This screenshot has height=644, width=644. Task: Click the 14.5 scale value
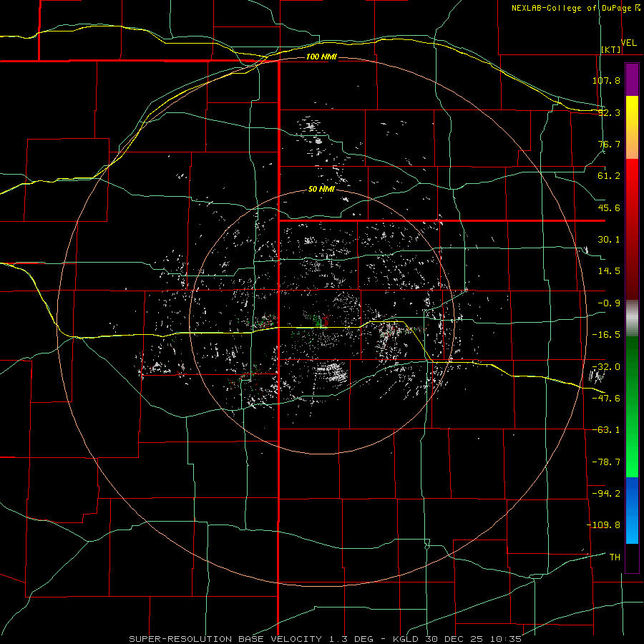[x=609, y=271]
